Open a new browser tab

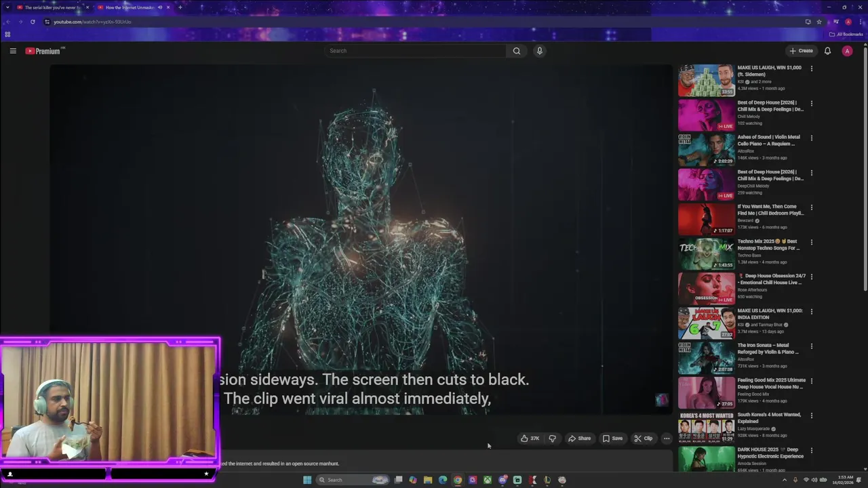pos(180,7)
